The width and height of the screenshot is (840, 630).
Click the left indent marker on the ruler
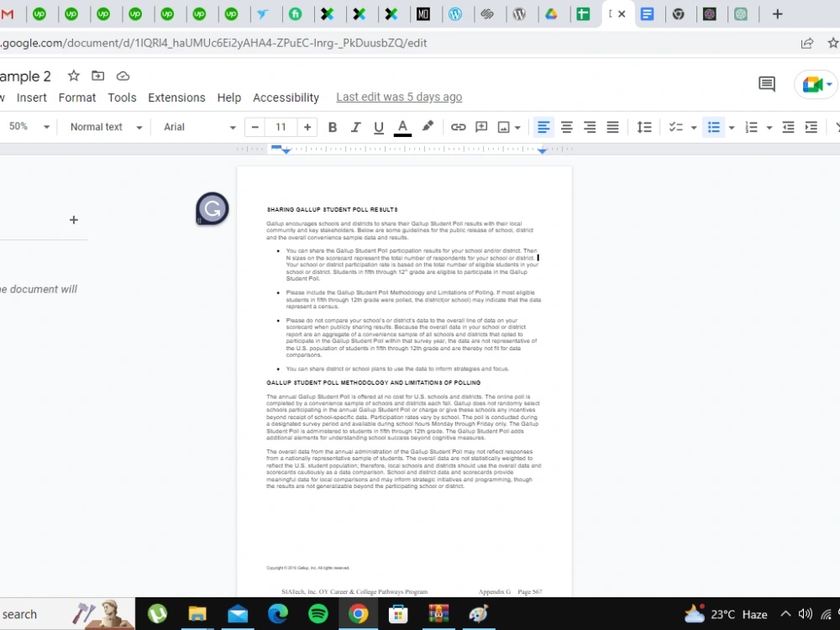(x=286, y=151)
